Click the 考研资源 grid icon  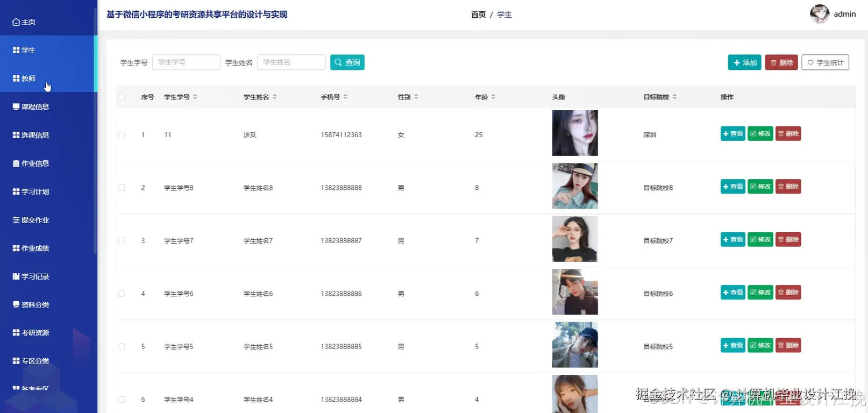(16, 332)
